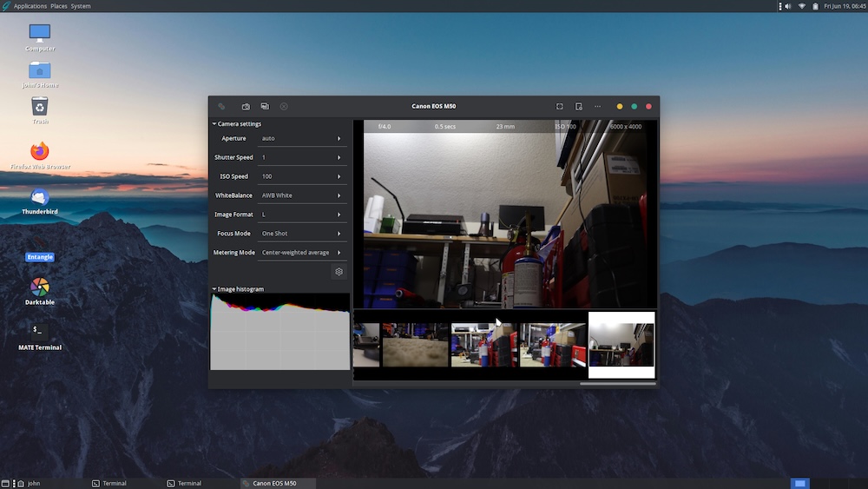This screenshot has height=489, width=868.
Task: Open the three-dots more menu
Action: tap(597, 106)
